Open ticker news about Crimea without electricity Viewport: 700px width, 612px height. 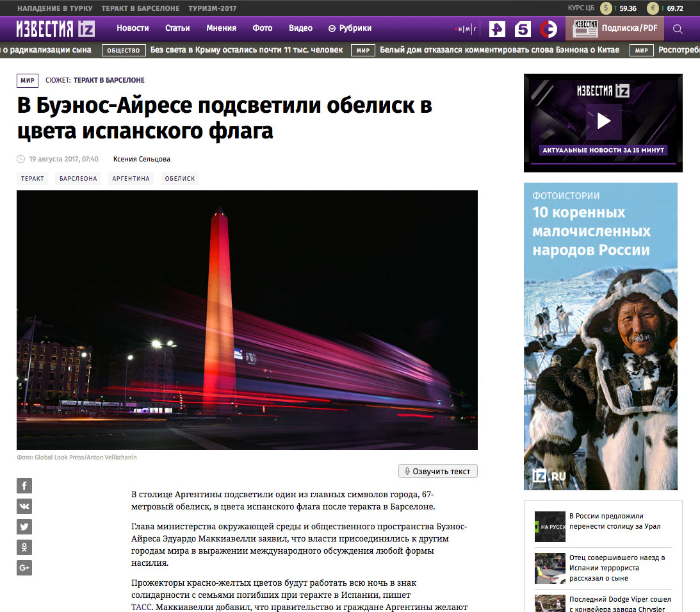247,50
